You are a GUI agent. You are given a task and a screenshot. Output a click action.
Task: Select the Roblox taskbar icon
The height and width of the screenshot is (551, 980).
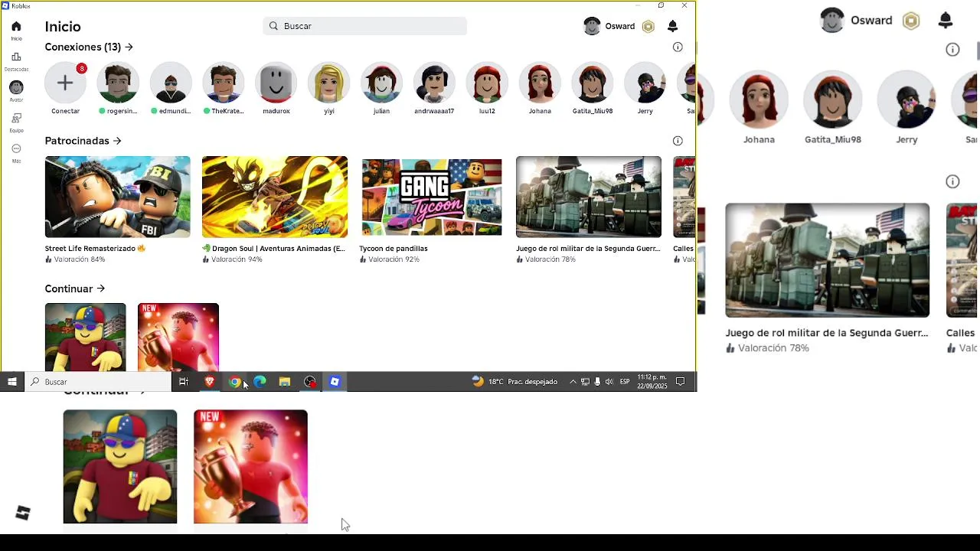(335, 381)
